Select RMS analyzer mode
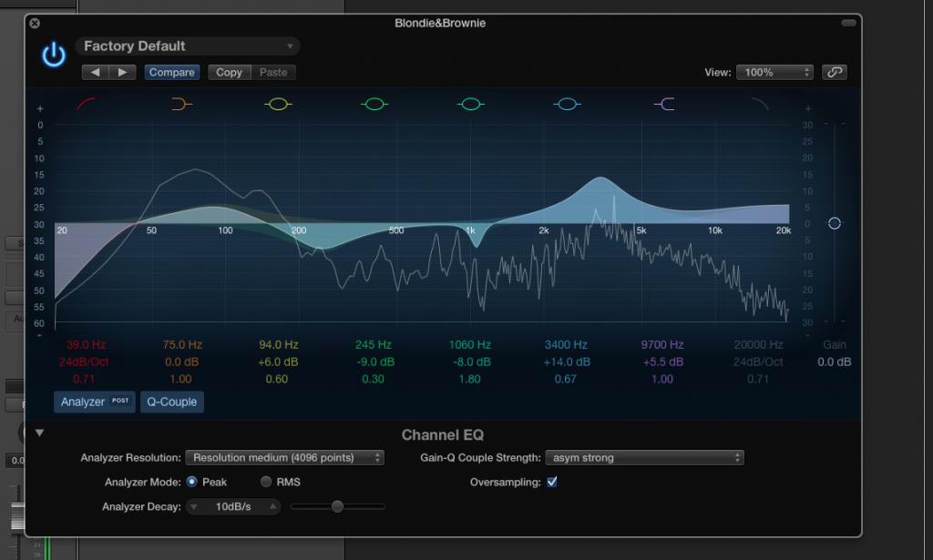 point(266,482)
